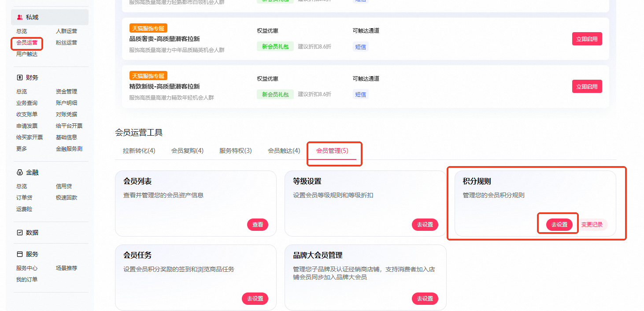Open 变更记录 on 积分规则 card
This screenshot has height=311, width=644.
pos(592,225)
